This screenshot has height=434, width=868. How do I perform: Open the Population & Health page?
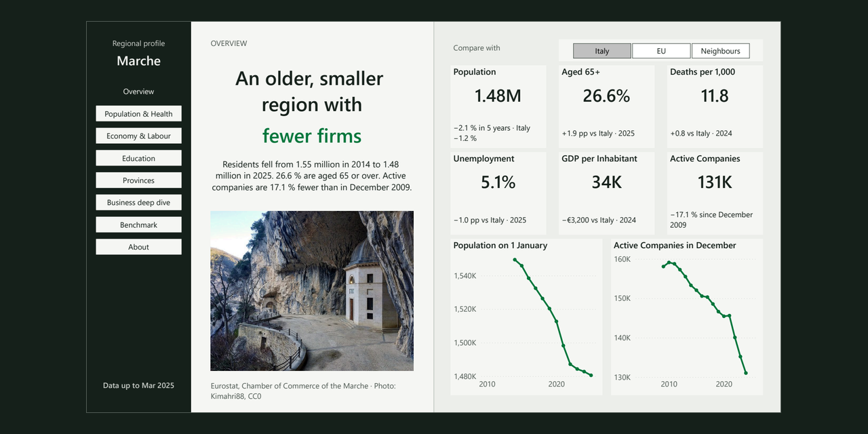click(138, 114)
